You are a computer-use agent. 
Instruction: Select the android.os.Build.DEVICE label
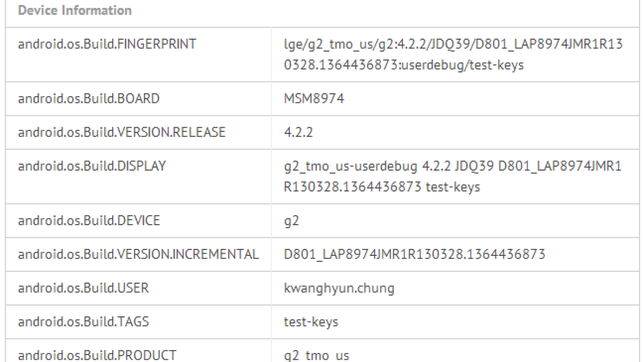pos(89,220)
